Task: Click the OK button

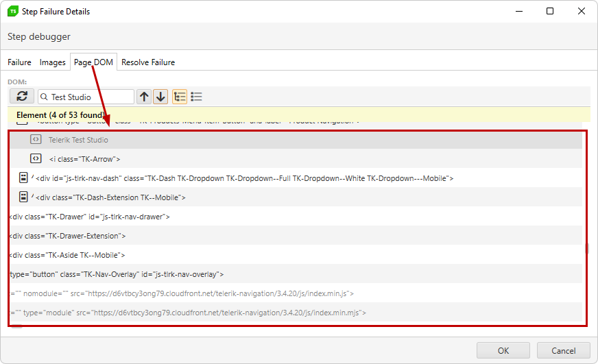Action: [503, 351]
